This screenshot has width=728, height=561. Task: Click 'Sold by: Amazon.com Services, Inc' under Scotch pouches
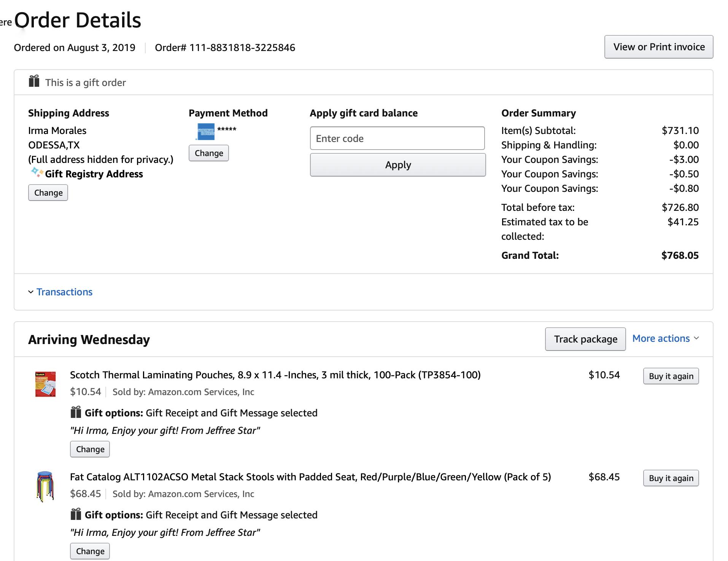coord(183,392)
